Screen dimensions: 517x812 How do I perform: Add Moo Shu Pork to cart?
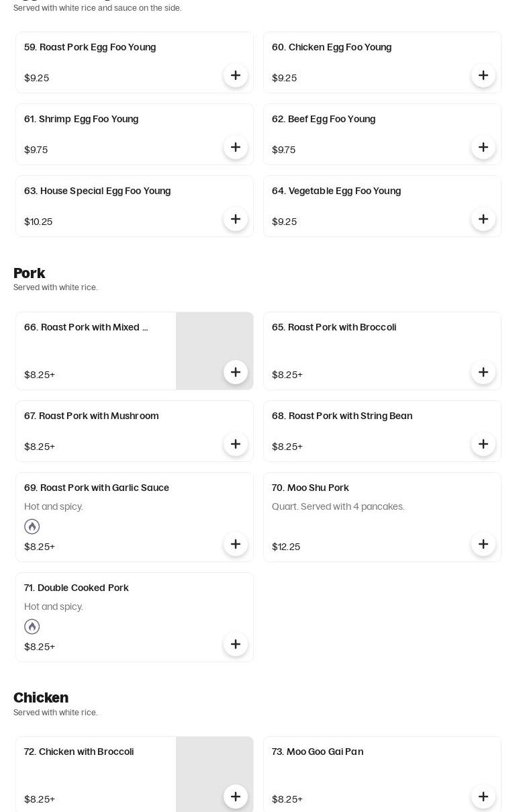[483, 544]
